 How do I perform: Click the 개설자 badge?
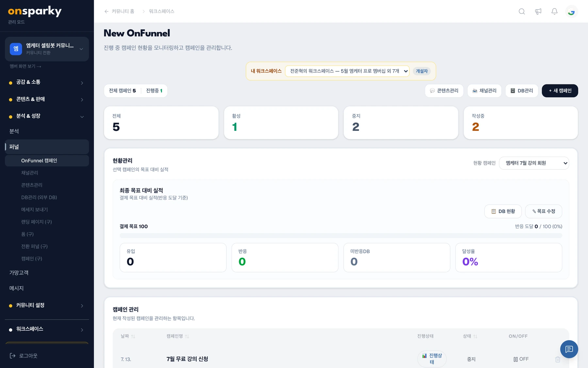422,71
